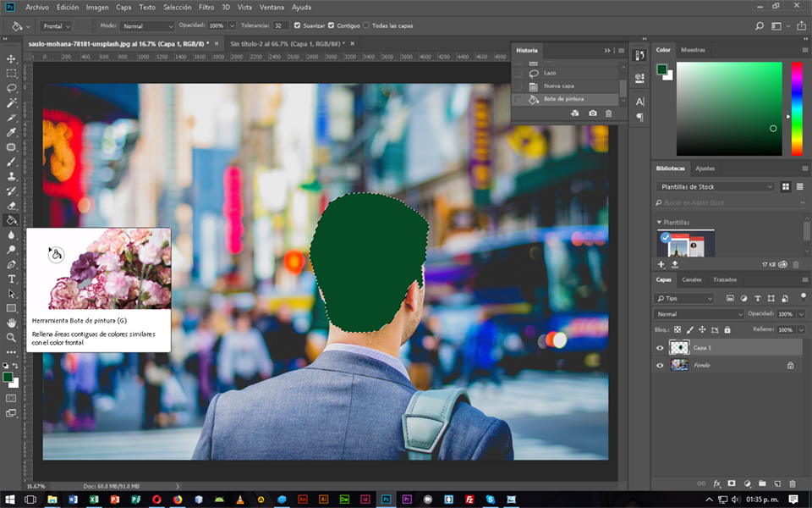The image size is (812, 508).
Task: Open Plantillas de Stock dropdown
Action: point(716,186)
